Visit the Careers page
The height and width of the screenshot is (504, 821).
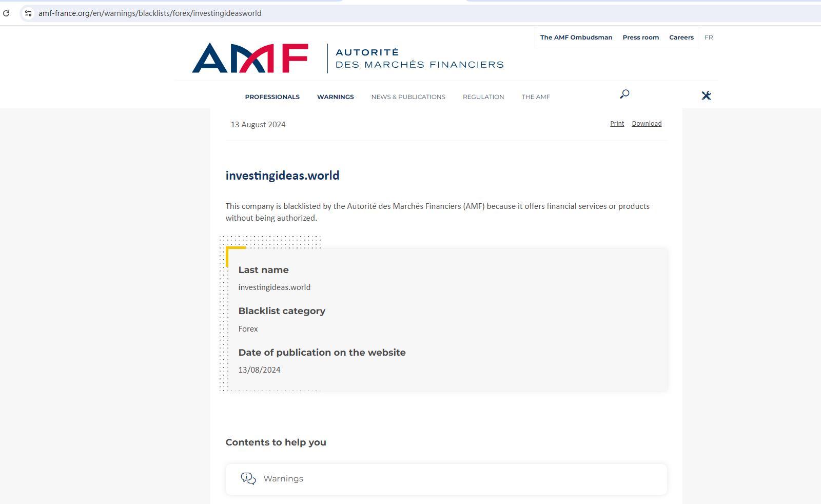681,37
